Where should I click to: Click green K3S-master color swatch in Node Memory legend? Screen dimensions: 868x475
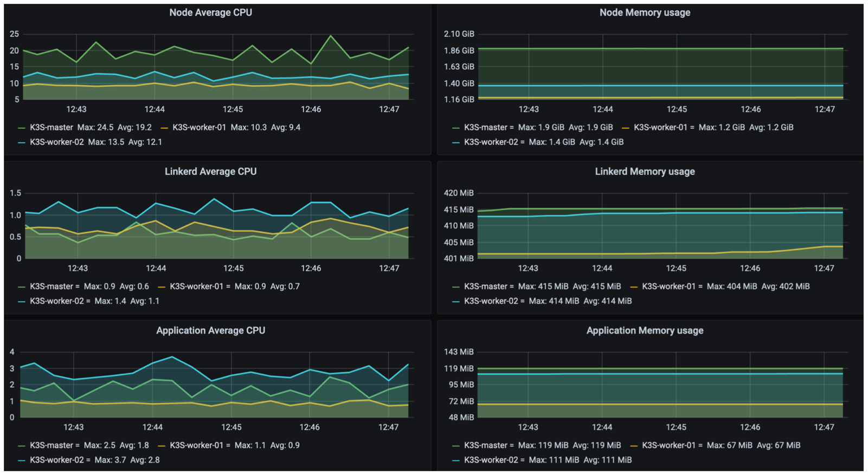(456, 128)
